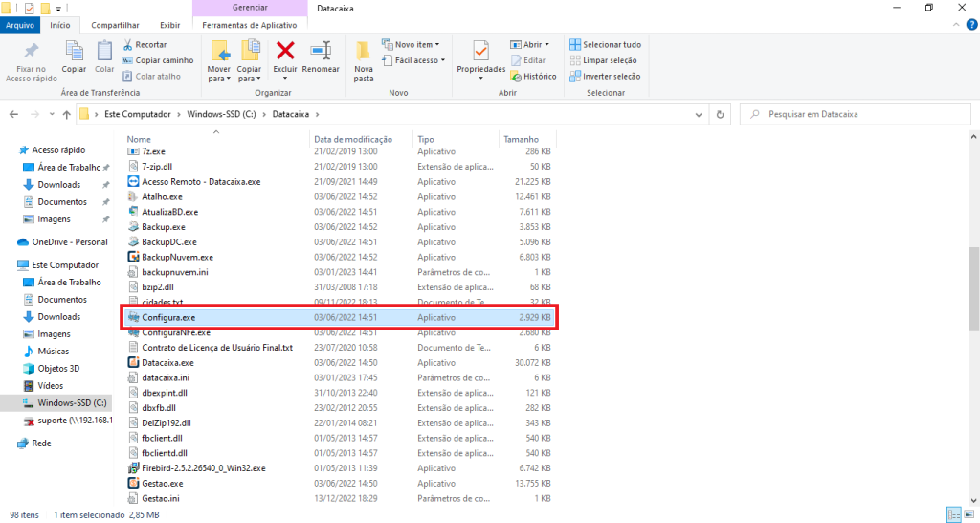Click the refresh button beside address bar
This screenshot has width=980, height=523.
pos(720,115)
